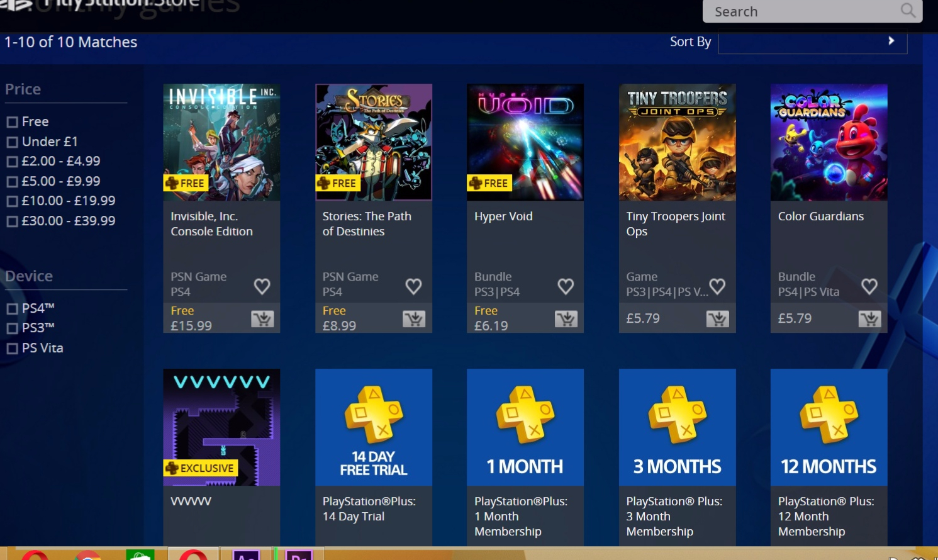Open Invisible, Inc. cover art

[x=221, y=142]
